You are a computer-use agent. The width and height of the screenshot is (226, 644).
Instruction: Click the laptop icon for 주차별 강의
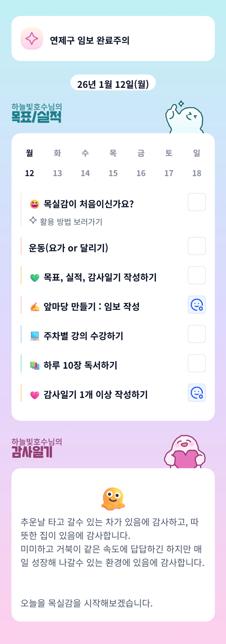click(35, 336)
